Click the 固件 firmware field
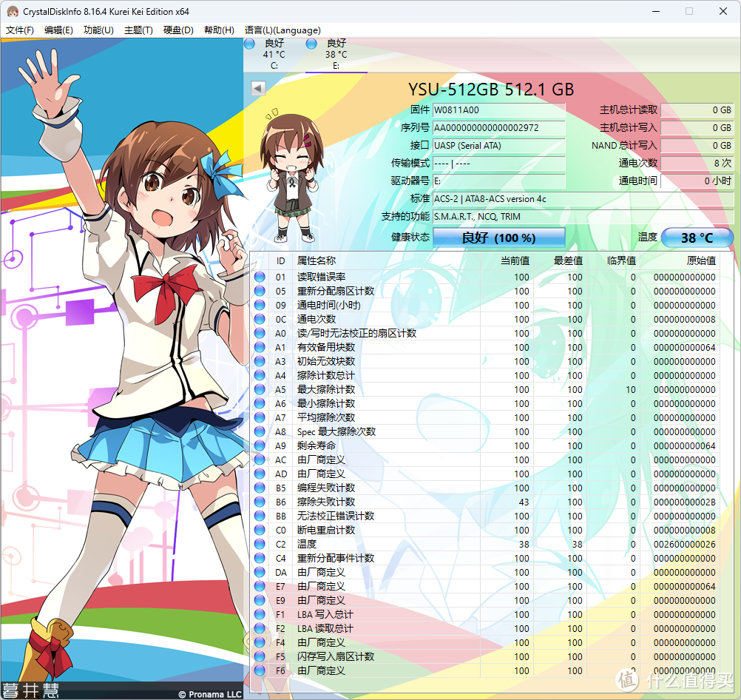This screenshot has width=741, height=700. [x=498, y=110]
